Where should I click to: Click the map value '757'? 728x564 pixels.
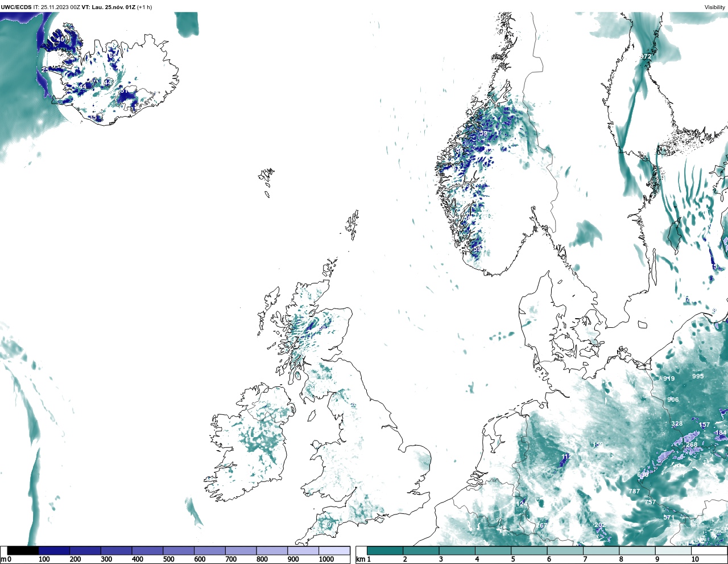pyautogui.click(x=650, y=503)
